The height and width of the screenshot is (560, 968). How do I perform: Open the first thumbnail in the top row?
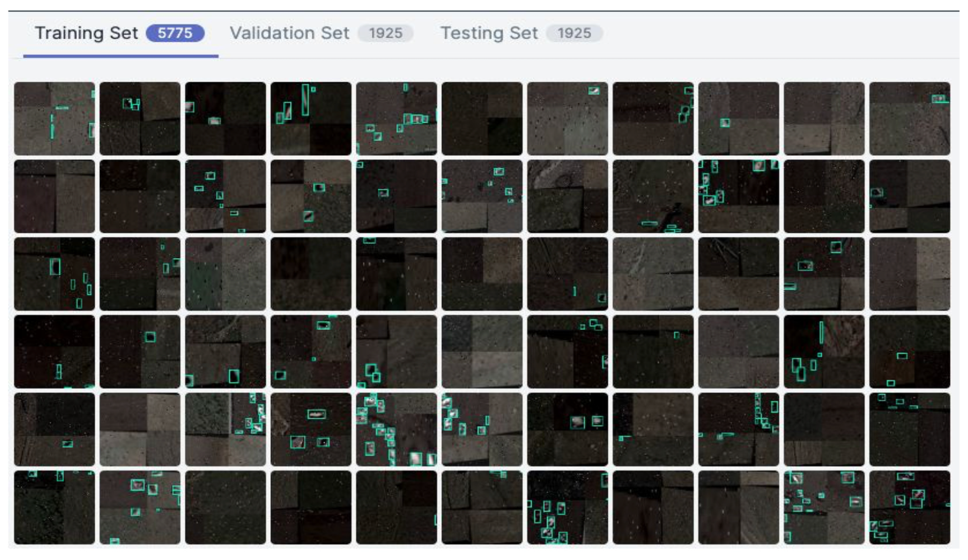(54, 118)
